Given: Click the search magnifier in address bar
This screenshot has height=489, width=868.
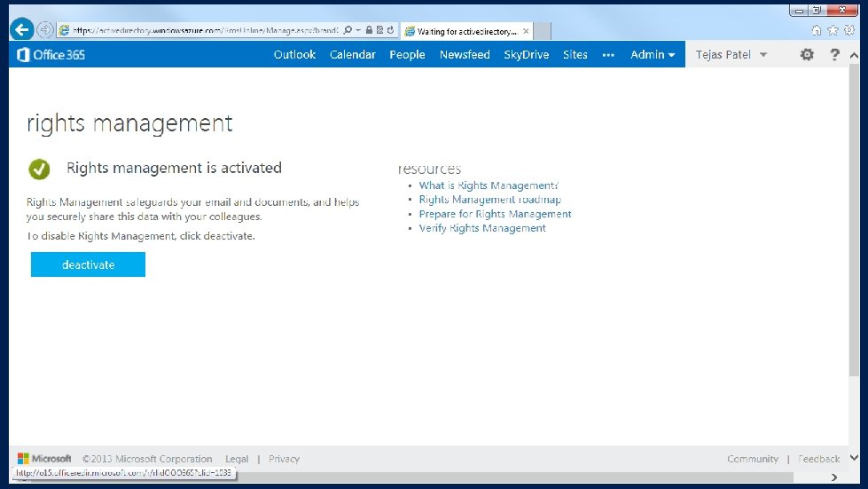Looking at the screenshot, I should 348,30.
